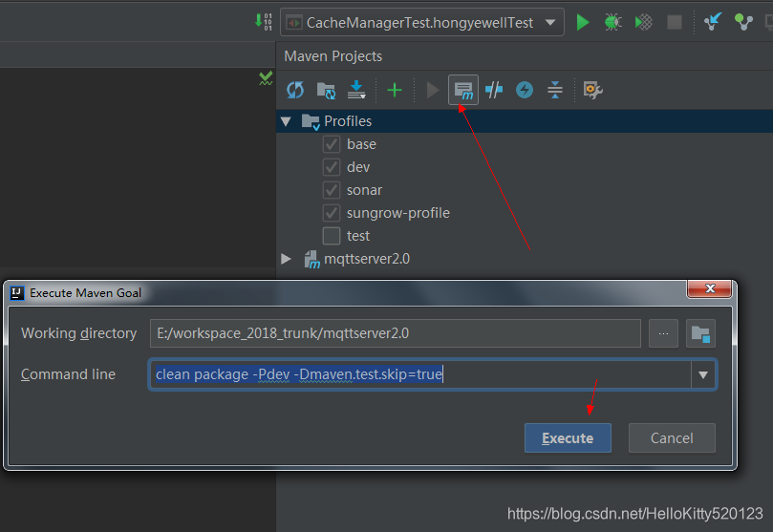Select the 'sungrow-profile' label
The image size is (773, 532).
(398, 213)
